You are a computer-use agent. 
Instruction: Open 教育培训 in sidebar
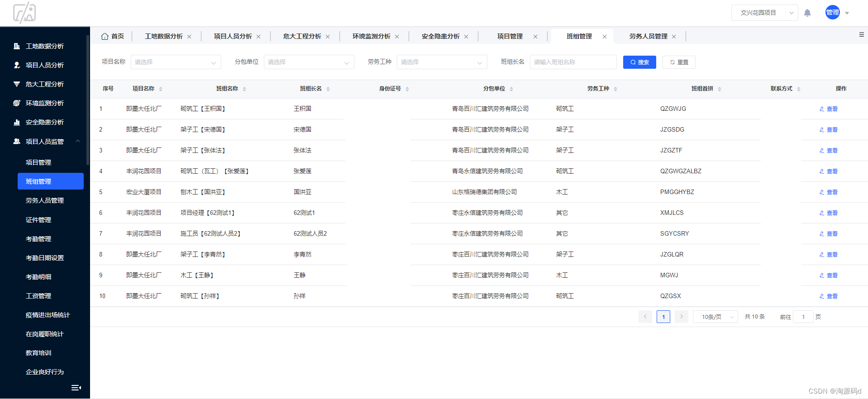[x=38, y=353]
